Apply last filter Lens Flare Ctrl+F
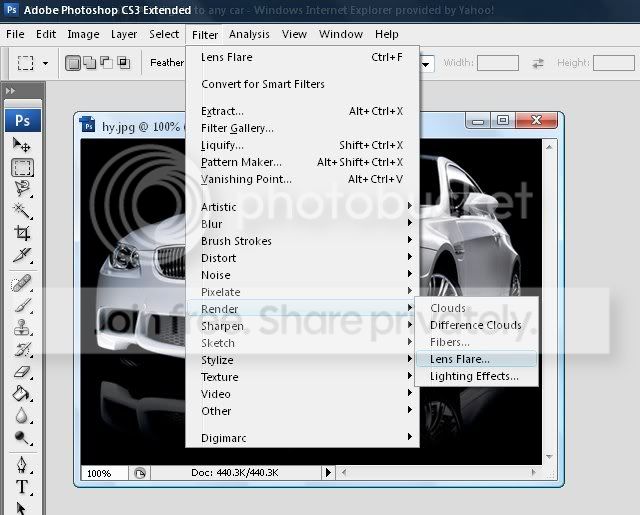This screenshot has height=515, width=640. point(303,57)
